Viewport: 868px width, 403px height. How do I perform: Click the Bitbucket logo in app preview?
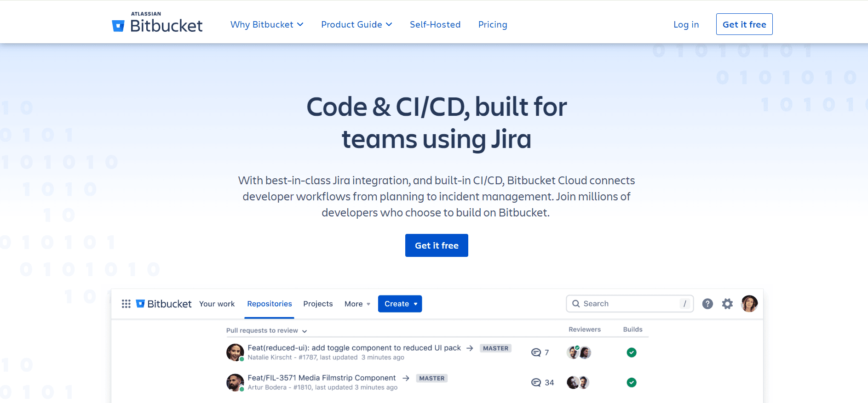pos(164,304)
